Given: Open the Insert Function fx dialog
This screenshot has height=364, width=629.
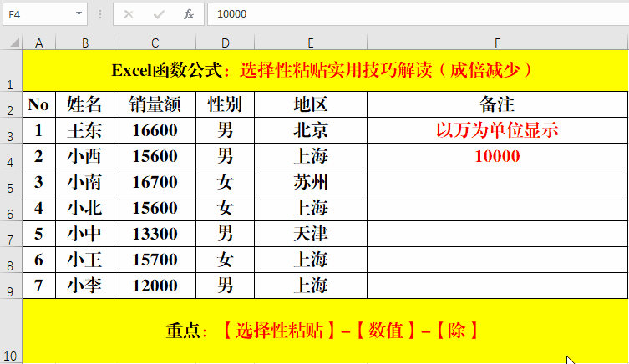Looking at the screenshot, I should click(x=189, y=14).
